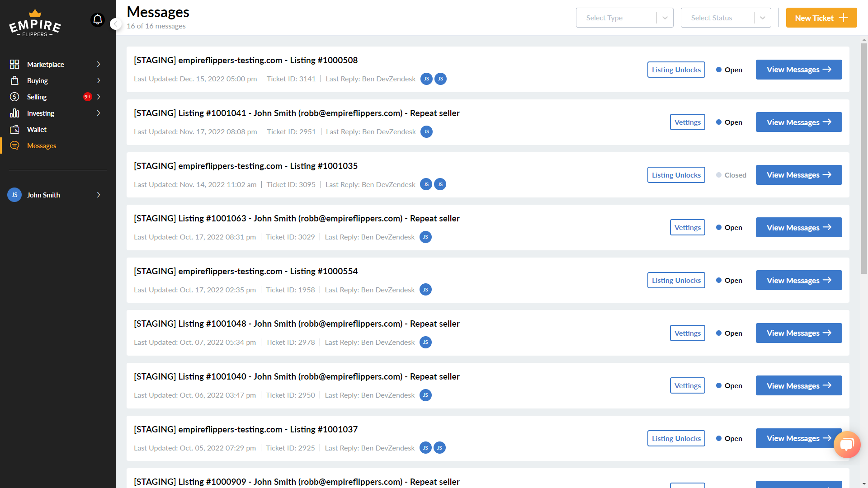Click the Messages chat icon in sidebar

coord(14,145)
